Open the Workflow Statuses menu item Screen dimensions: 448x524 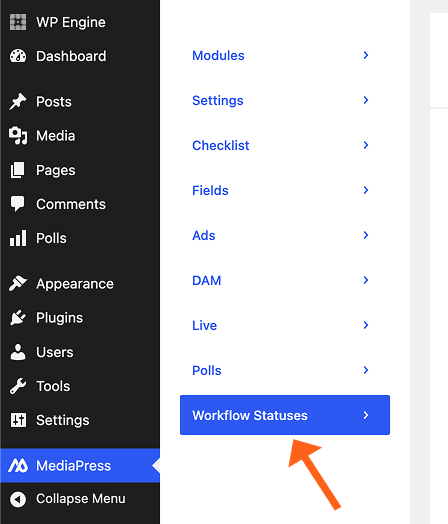(x=285, y=415)
